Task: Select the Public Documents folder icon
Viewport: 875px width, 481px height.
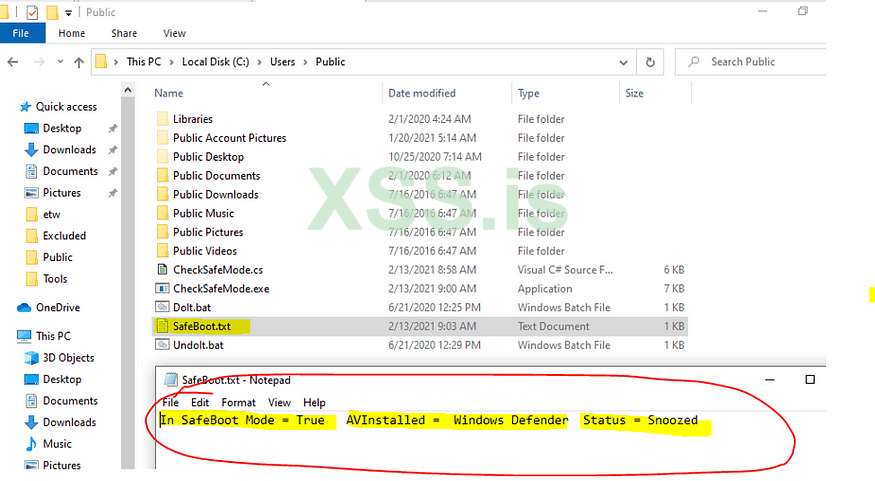Action: [162, 176]
